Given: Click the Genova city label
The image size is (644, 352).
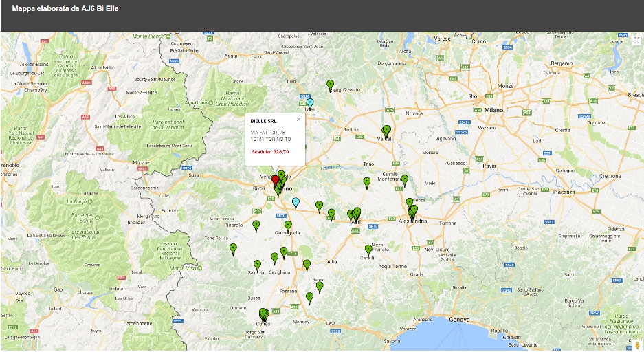Looking at the screenshot, I should coord(459,319).
